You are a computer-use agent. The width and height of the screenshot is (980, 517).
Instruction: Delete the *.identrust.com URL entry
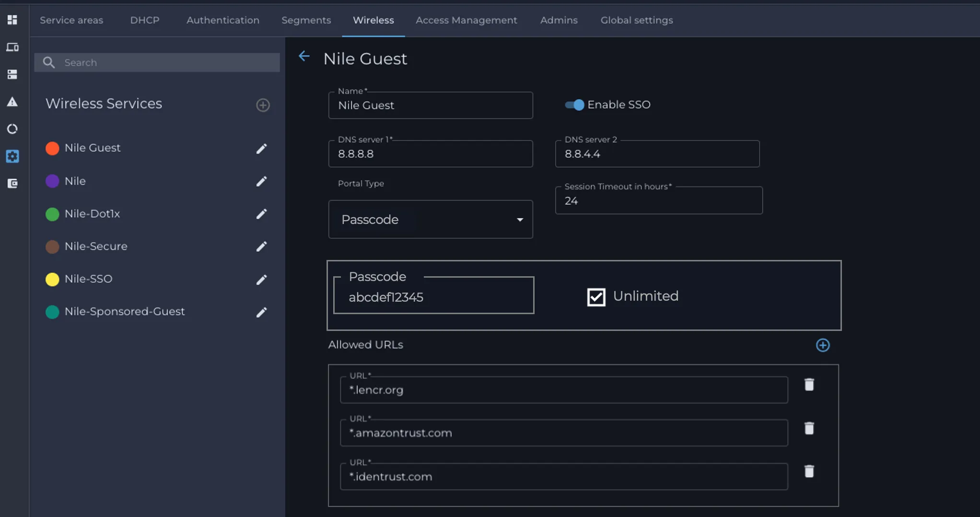pos(809,471)
